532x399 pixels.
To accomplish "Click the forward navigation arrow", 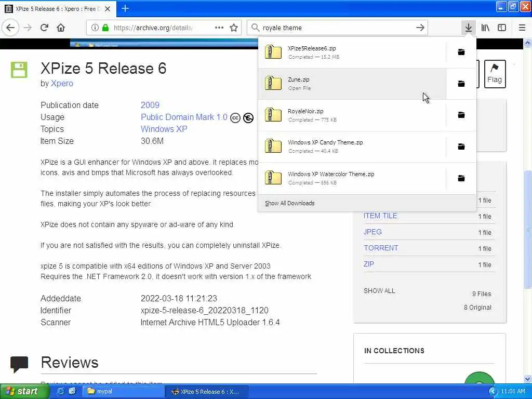I will click(28, 28).
